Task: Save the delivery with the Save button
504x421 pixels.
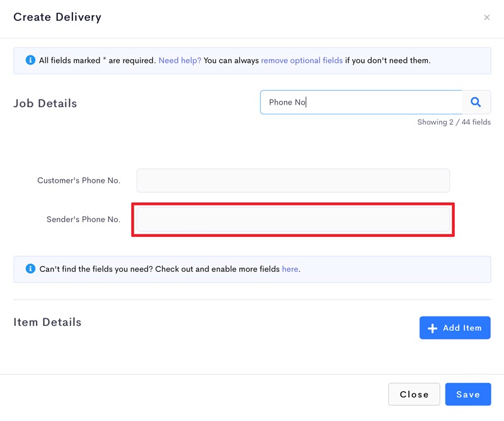Action: [468, 395]
